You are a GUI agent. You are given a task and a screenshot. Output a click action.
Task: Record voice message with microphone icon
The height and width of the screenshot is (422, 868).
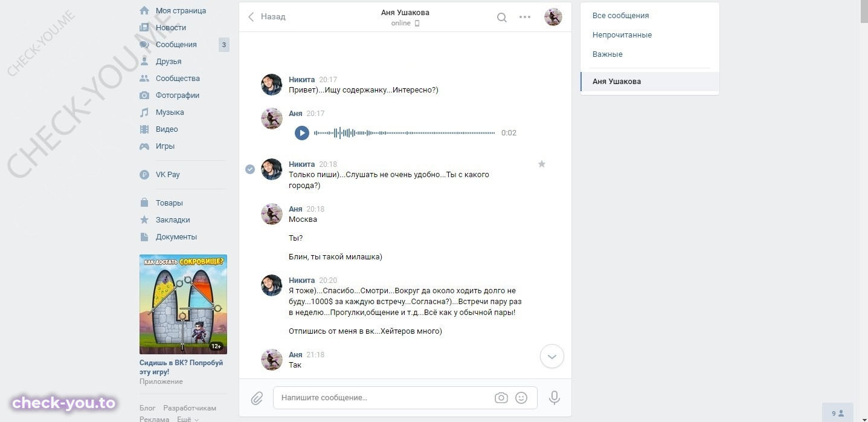[555, 398]
